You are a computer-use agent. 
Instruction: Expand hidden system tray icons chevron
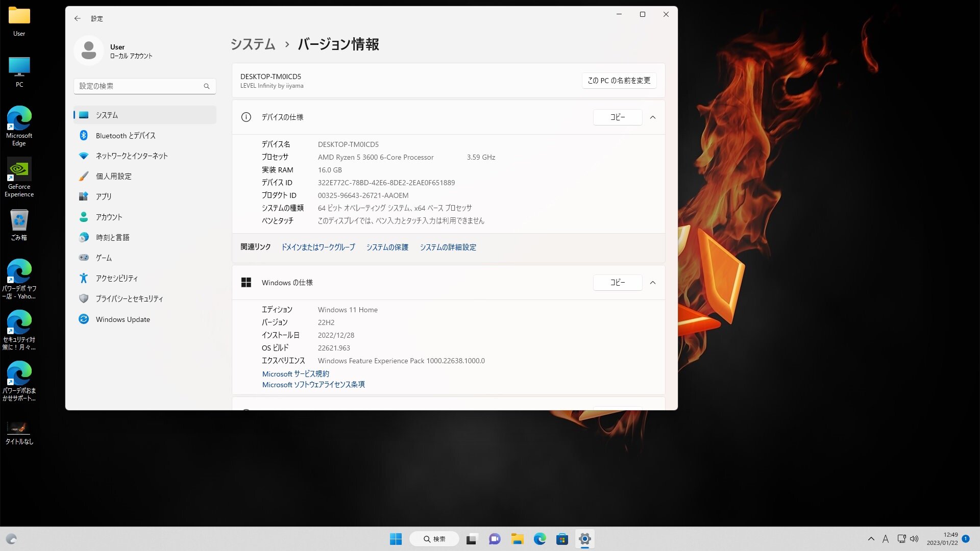tap(871, 539)
